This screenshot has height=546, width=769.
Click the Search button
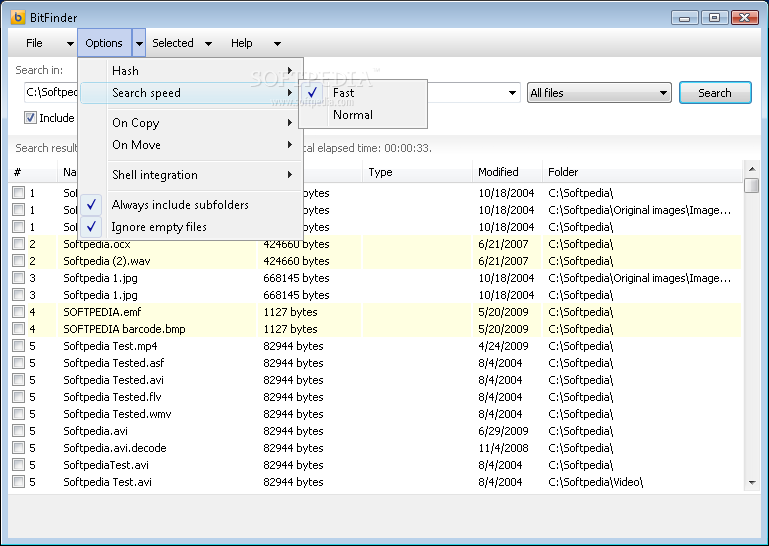point(715,93)
